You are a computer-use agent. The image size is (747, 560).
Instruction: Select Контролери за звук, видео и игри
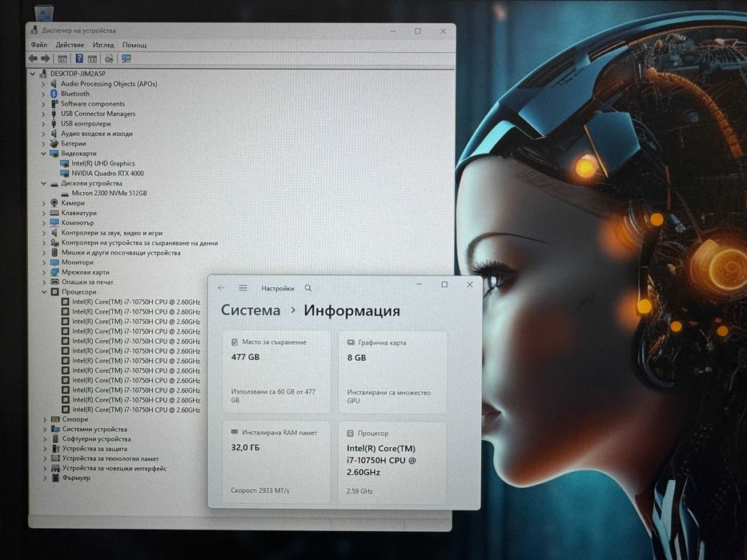coord(112,233)
